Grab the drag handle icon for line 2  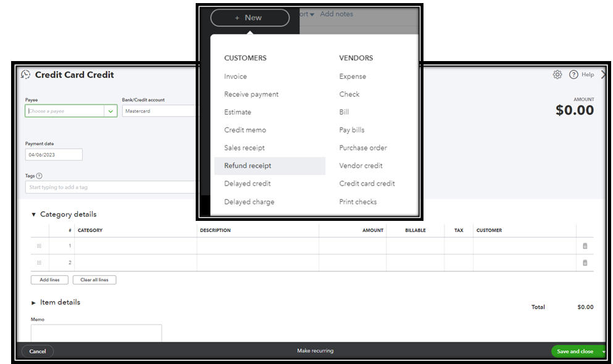point(39,263)
